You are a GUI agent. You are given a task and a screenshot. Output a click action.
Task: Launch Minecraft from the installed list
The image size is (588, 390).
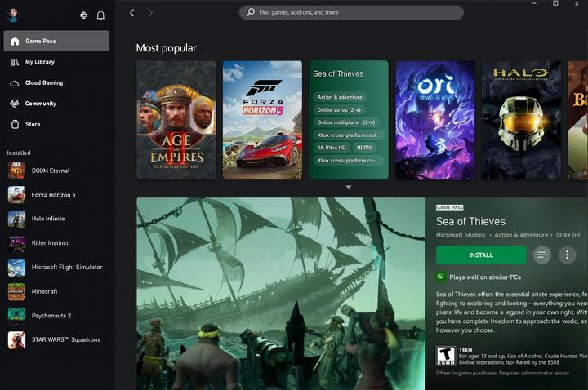coord(17,291)
